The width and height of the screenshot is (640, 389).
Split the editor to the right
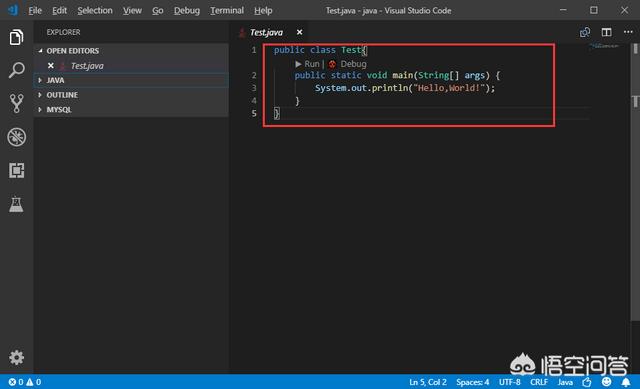click(x=607, y=32)
